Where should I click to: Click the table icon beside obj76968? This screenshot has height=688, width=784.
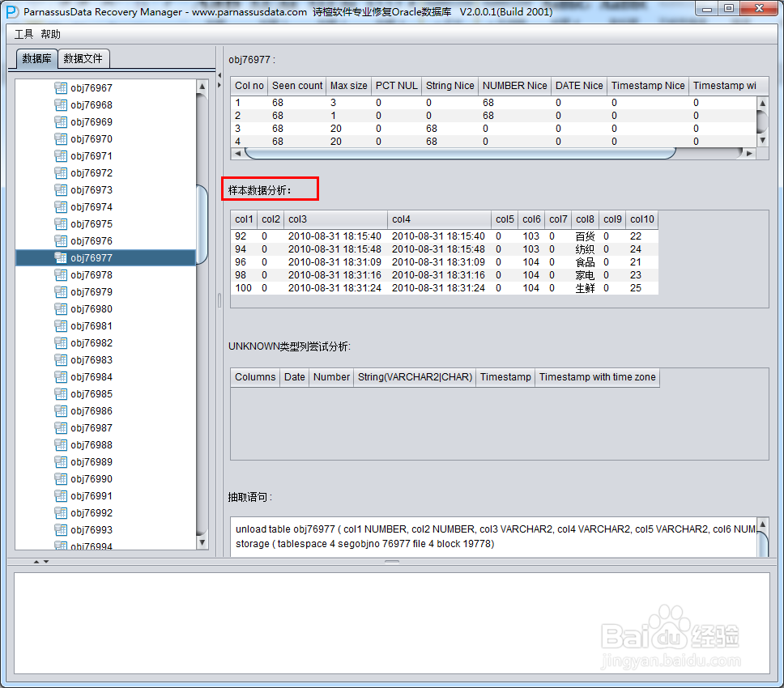pyautogui.click(x=61, y=105)
